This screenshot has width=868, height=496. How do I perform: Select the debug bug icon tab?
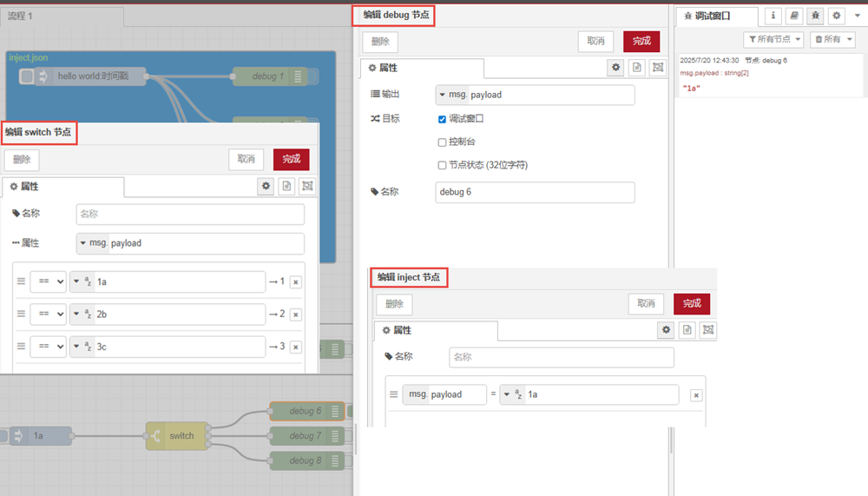coord(815,17)
